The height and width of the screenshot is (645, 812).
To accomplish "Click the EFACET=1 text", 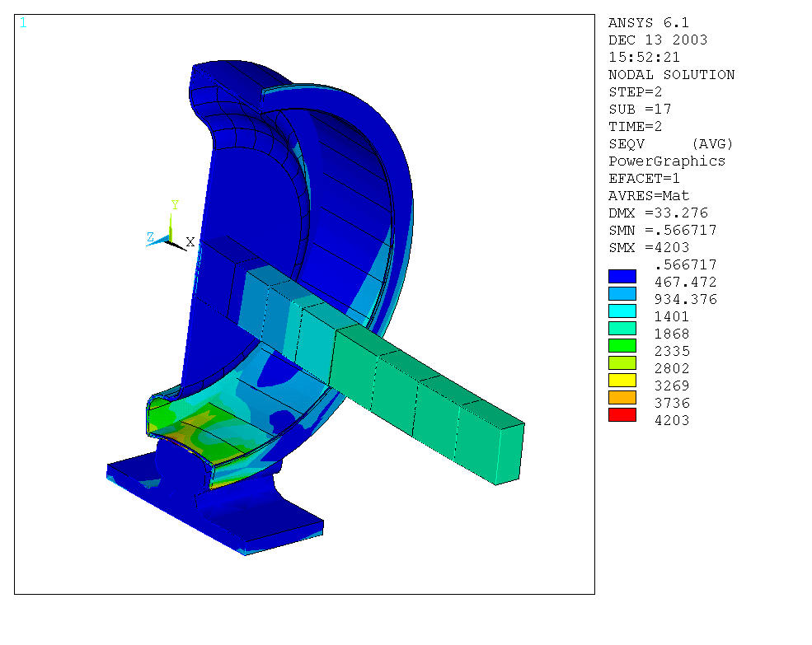I will point(644,179).
